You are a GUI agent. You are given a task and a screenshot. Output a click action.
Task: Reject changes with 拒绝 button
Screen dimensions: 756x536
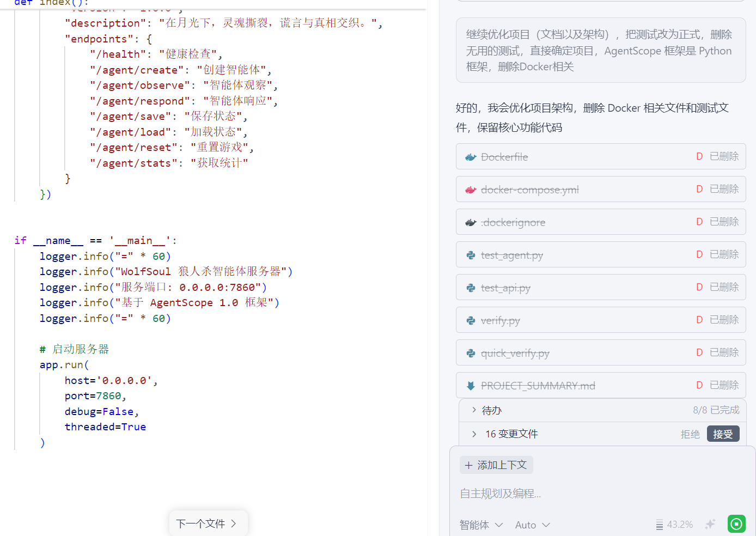coord(690,434)
